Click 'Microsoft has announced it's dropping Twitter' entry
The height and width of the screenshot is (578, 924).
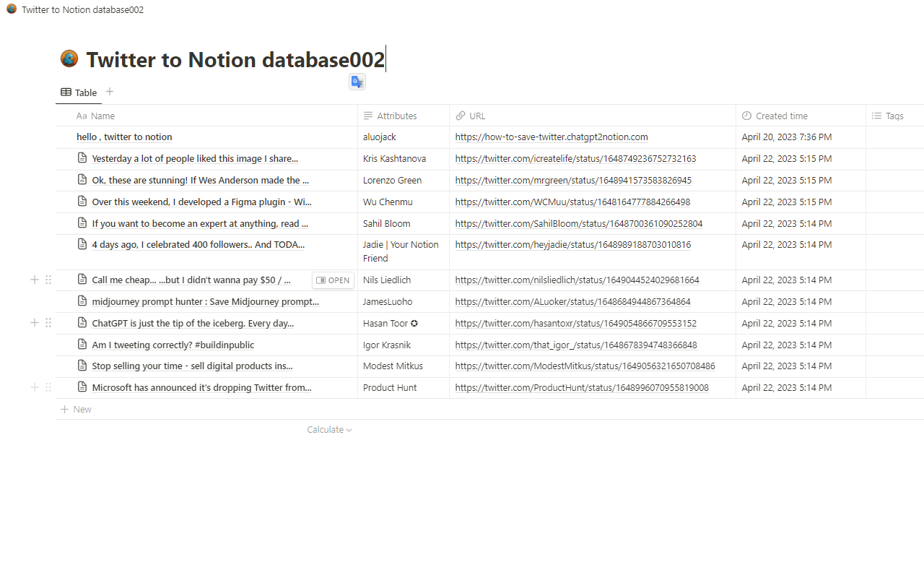point(202,387)
